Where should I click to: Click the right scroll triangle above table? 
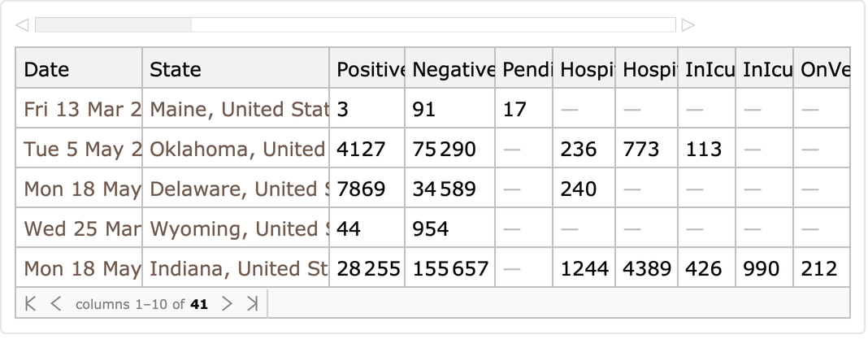coord(688,25)
